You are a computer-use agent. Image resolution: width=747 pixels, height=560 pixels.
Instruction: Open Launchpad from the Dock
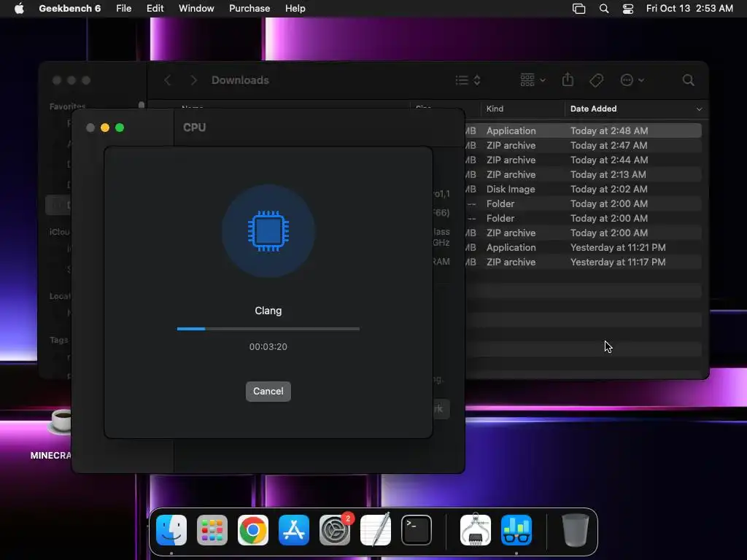(x=212, y=530)
